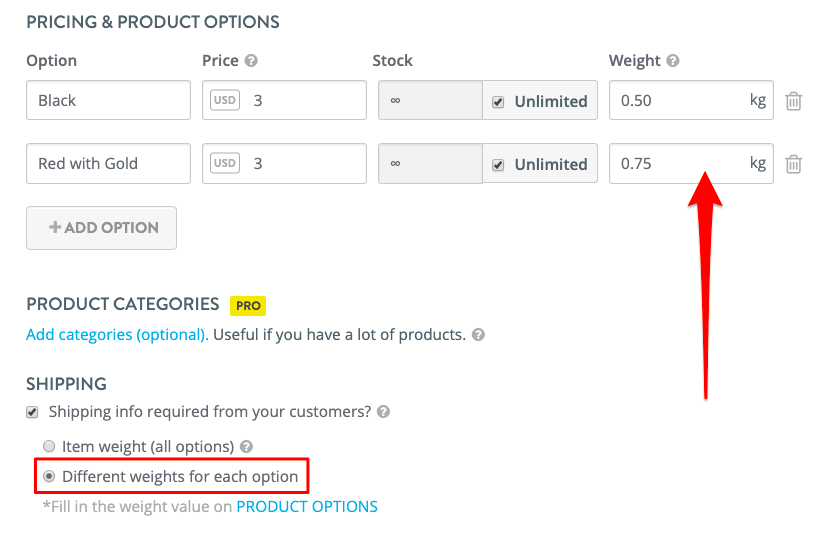The width and height of the screenshot is (818, 537).
Task: Show help for shipping info required
Action: (x=383, y=412)
